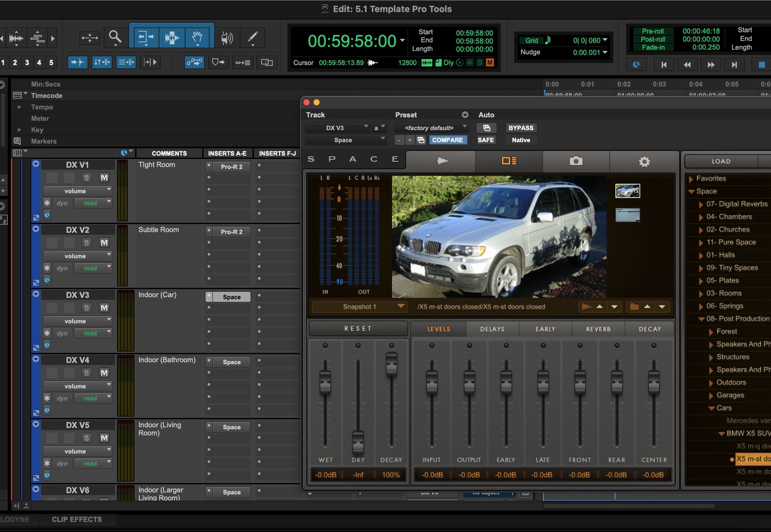Switch to the DELAYS tab

tap(492, 329)
